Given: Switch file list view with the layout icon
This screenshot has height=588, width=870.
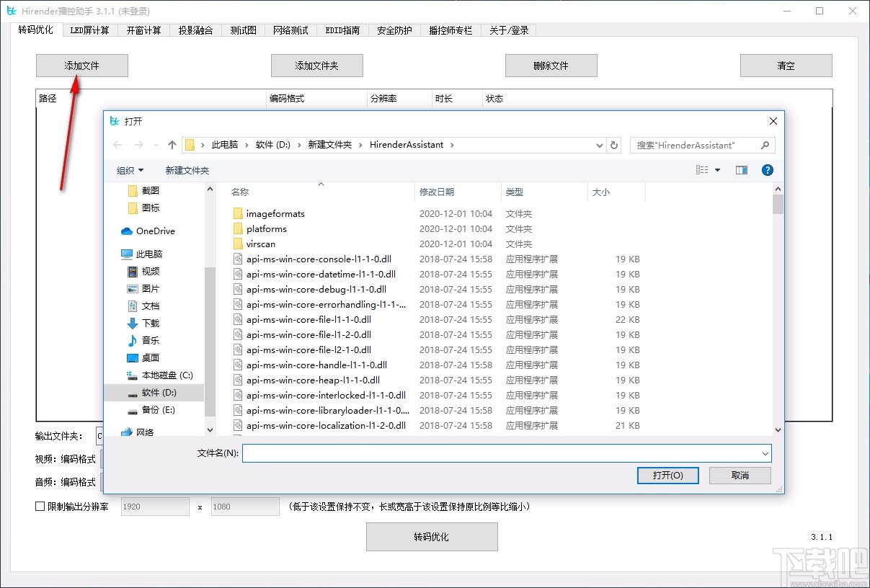Looking at the screenshot, I should pyautogui.click(x=702, y=170).
